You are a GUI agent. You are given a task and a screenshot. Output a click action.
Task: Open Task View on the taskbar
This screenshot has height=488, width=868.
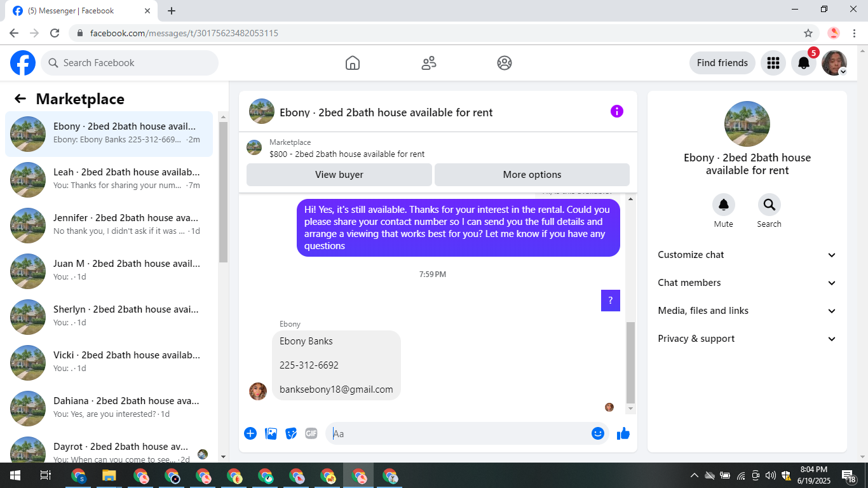click(x=45, y=475)
